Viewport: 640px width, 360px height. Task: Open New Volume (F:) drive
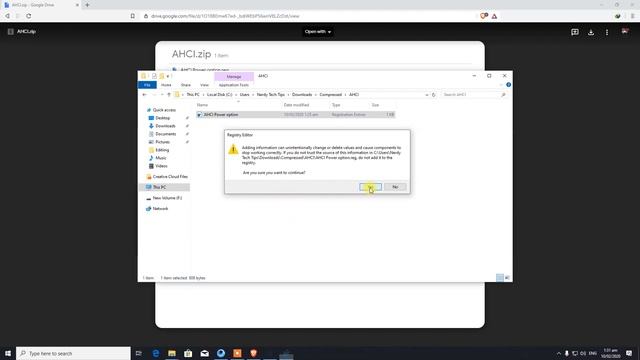pos(167,198)
